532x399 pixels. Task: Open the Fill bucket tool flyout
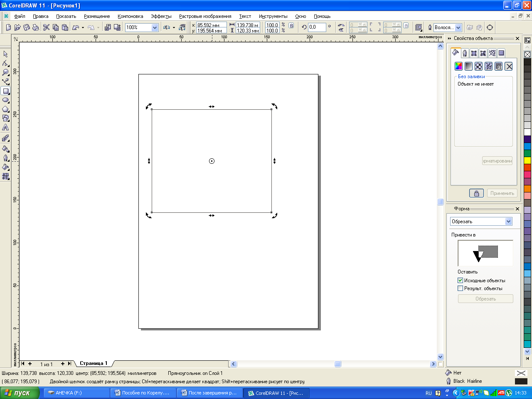click(x=5, y=167)
